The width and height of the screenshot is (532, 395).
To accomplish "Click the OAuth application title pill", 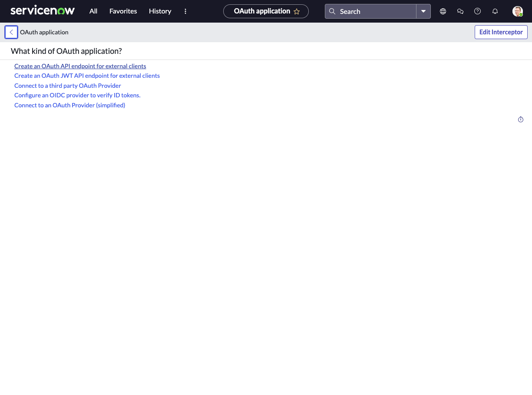I will tap(261, 11).
